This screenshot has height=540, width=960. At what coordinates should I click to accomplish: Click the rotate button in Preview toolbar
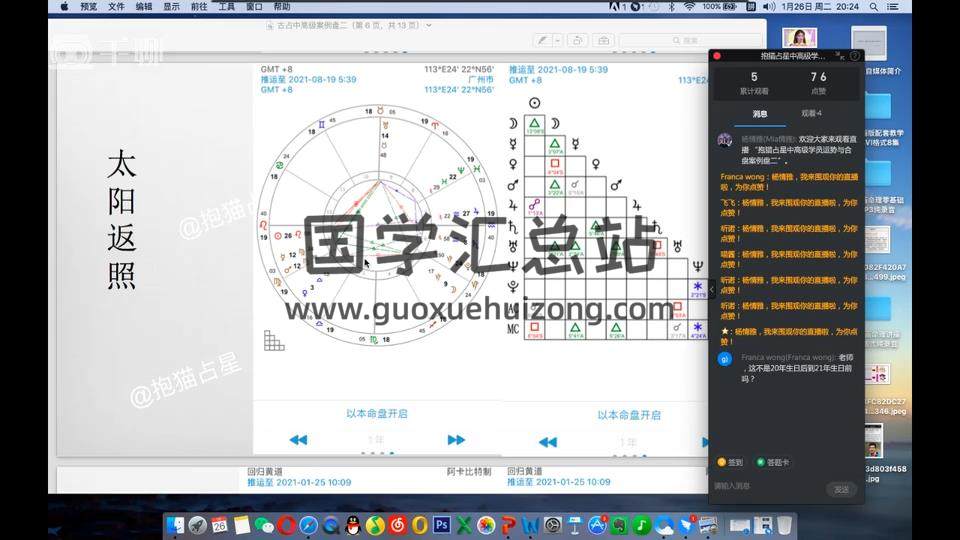[579, 40]
